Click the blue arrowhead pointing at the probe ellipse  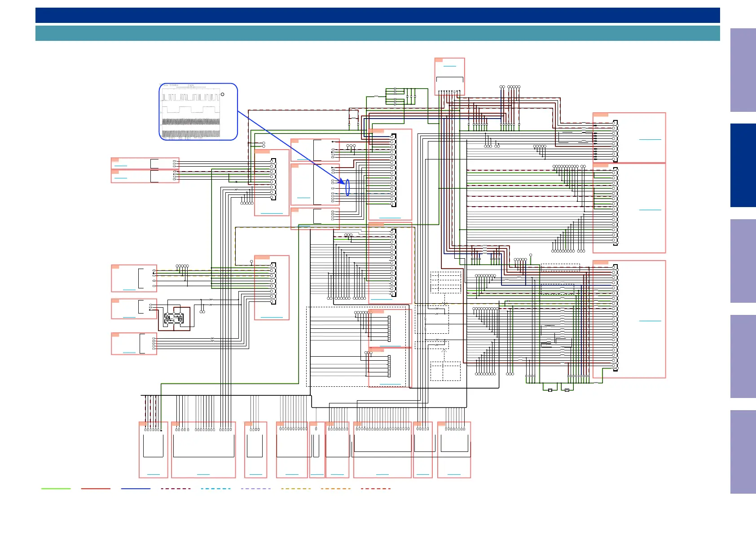(x=342, y=182)
